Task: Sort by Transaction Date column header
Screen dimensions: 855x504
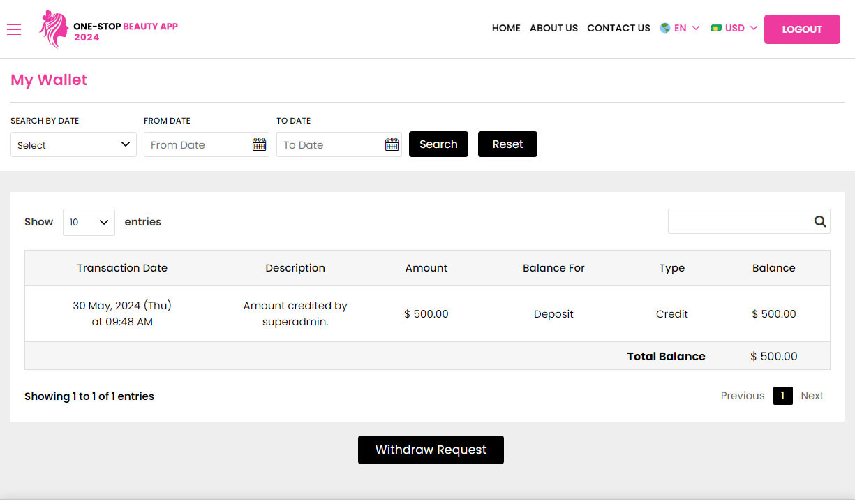Action: 122,268
